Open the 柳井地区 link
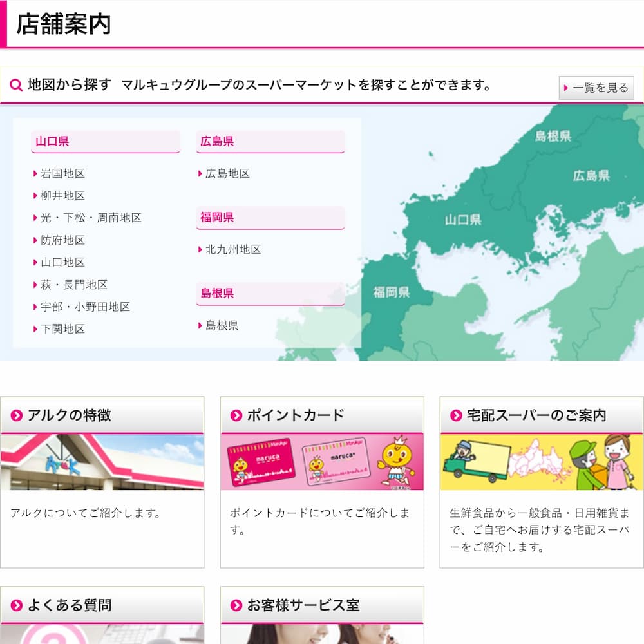This screenshot has width=644, height=644. [63, 196]
